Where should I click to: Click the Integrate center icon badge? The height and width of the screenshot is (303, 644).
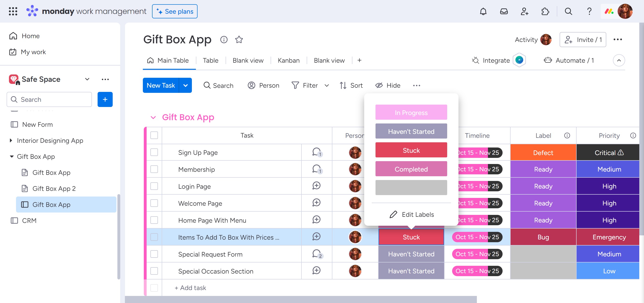click(519, 60)
